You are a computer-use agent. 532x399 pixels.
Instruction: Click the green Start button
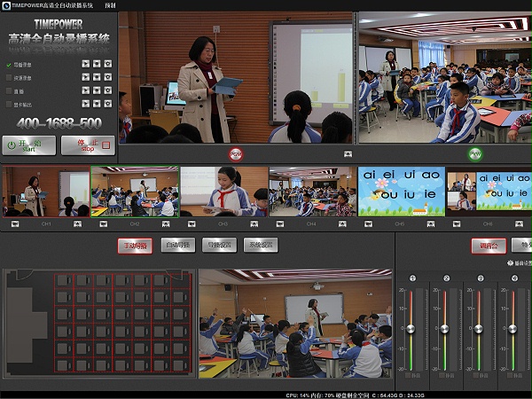point(29,145)
